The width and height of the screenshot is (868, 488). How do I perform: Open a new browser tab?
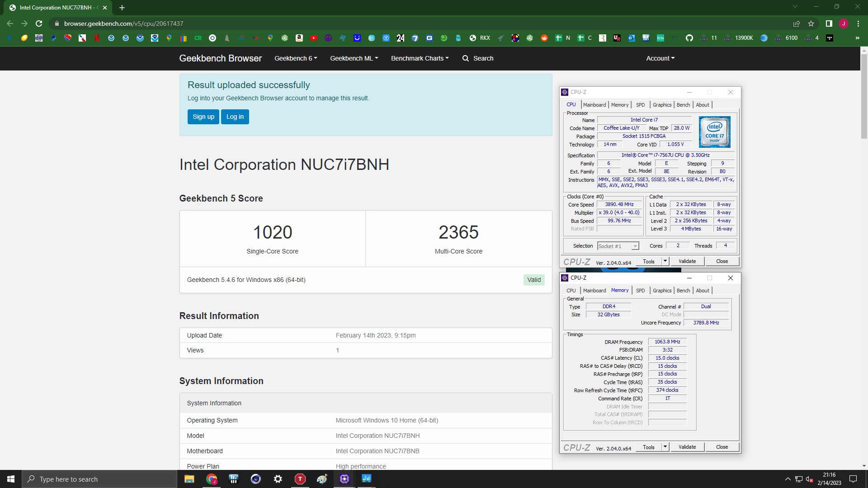(x=122, y=8)
